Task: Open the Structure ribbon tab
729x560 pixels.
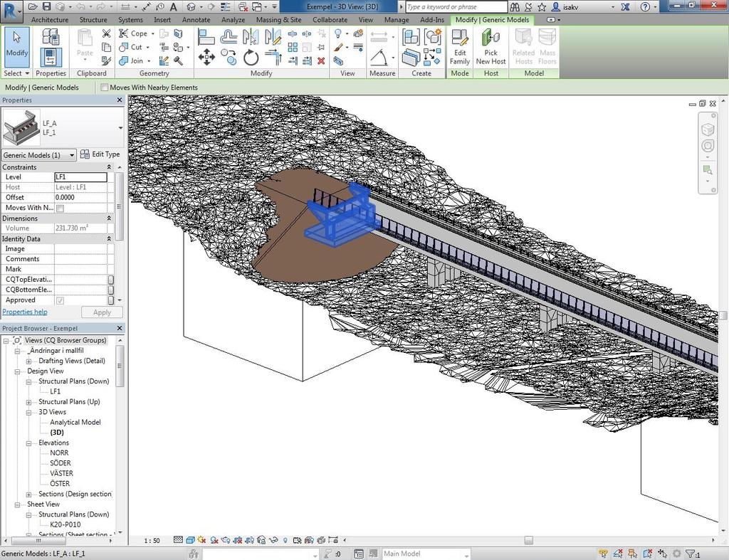Action: 93,19
